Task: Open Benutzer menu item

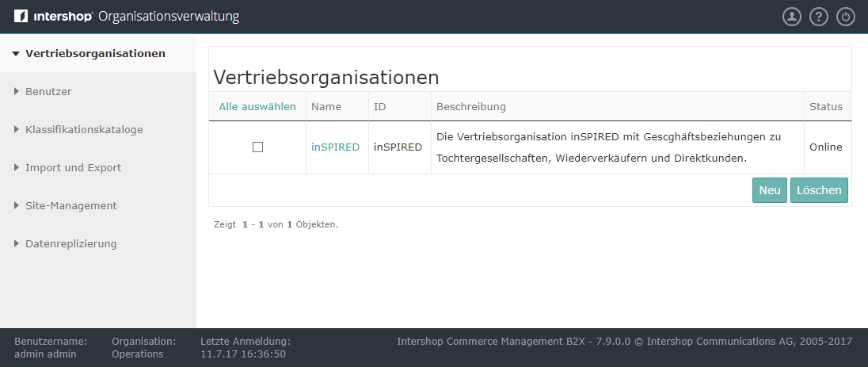Action: tap(48, 91)
